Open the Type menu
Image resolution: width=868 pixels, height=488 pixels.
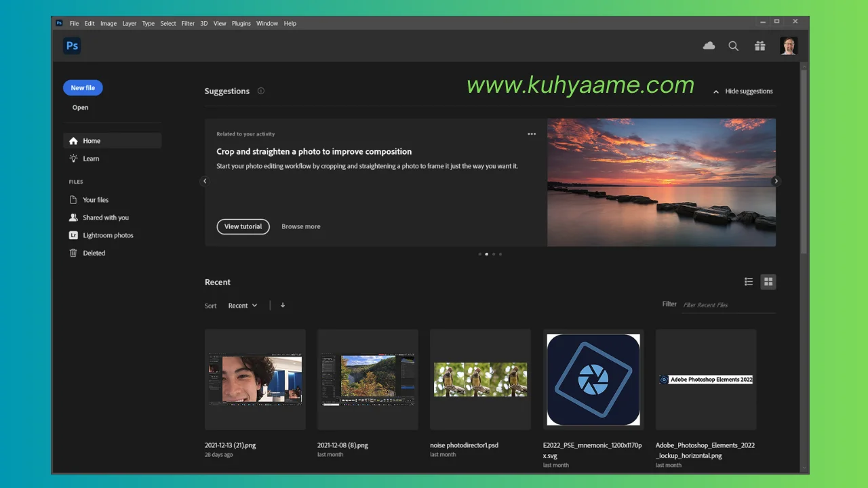pyautogui.click(x=149, y=23)
